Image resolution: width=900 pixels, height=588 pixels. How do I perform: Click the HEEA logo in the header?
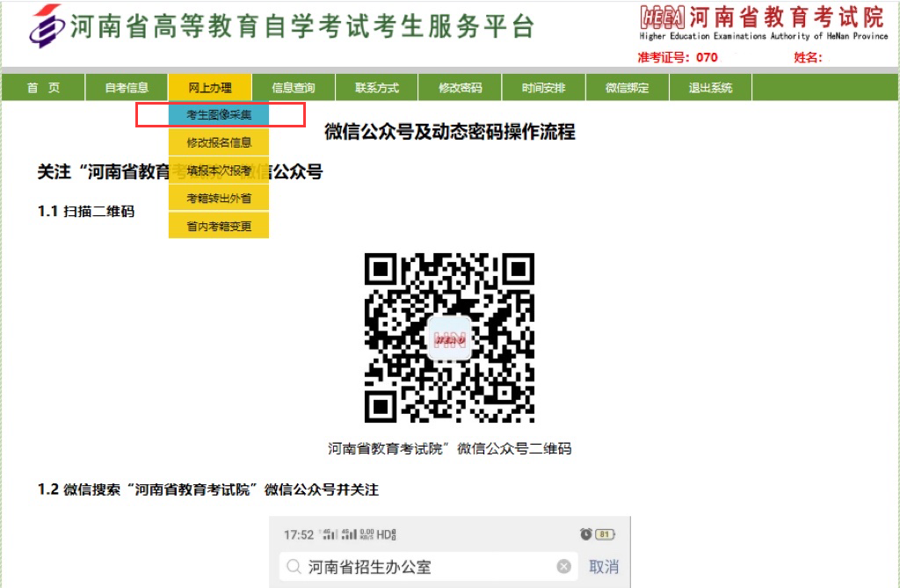pyautogui.click(x=663, y=17)
